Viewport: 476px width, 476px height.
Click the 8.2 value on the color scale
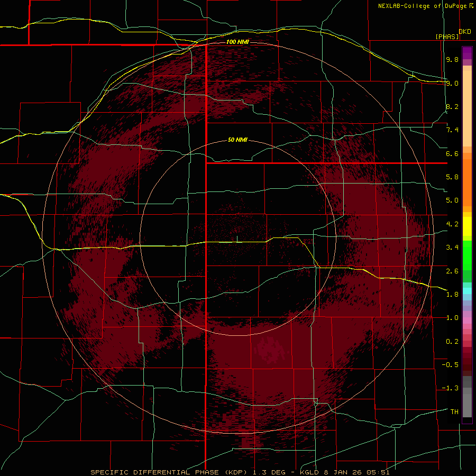click(x=452, y=106)
